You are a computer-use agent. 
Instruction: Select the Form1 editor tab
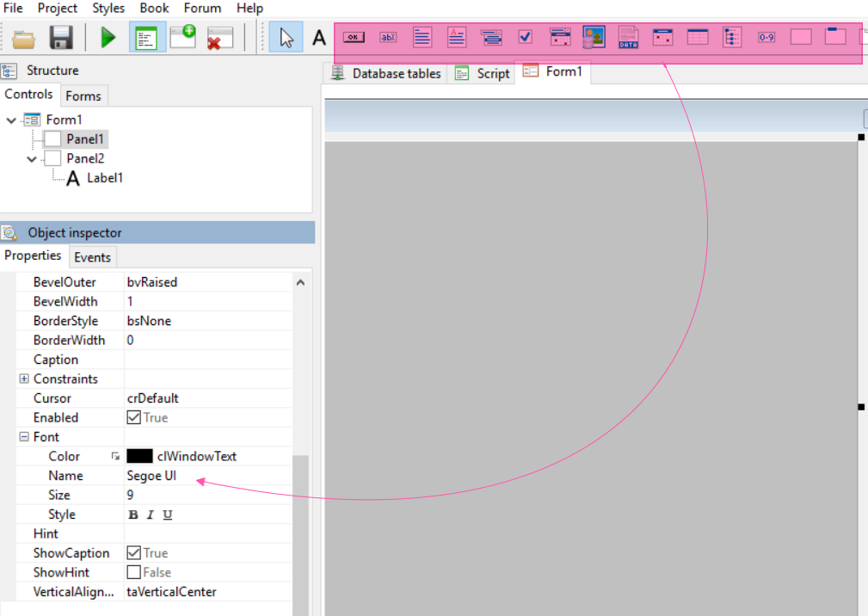(553, 72)
